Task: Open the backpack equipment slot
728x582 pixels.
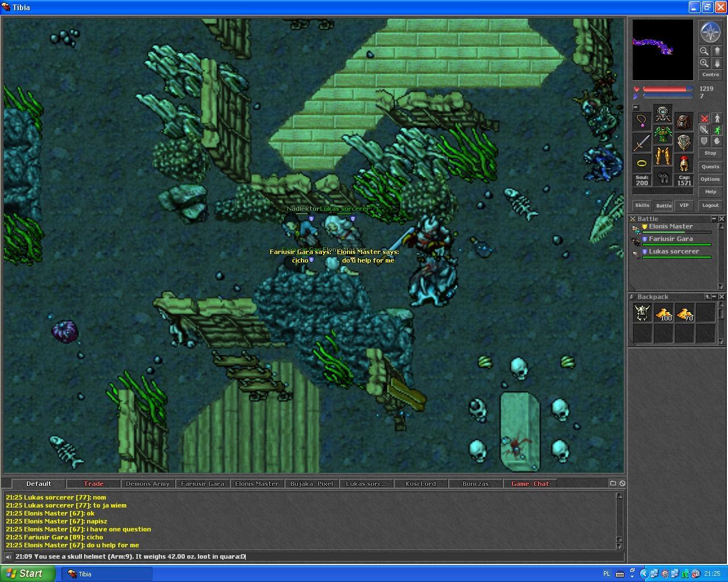Action: (684, 121)
